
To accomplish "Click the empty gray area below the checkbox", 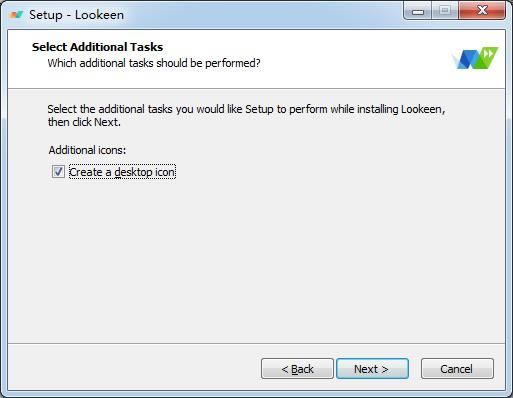I will pos(256,260).
